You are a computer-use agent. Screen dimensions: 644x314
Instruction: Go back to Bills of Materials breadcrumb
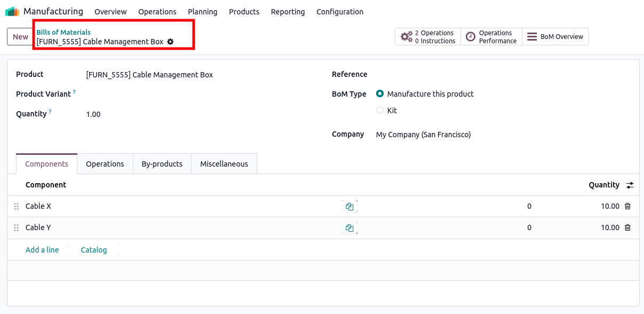63,32
